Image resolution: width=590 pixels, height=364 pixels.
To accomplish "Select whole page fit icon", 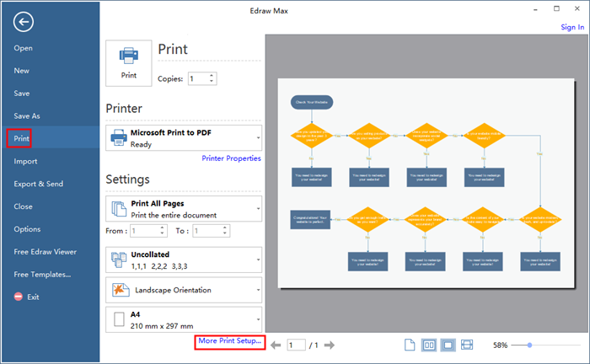I will pos(448,345).
